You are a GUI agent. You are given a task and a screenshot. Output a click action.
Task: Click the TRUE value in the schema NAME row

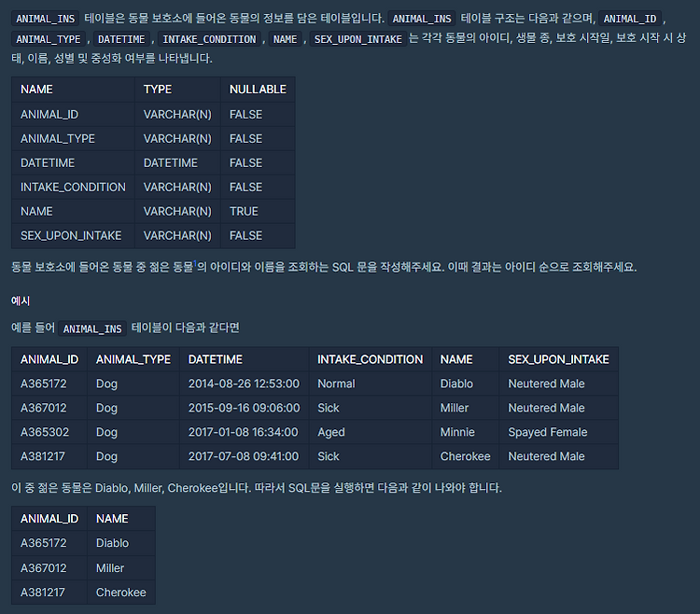coord(244,211)
